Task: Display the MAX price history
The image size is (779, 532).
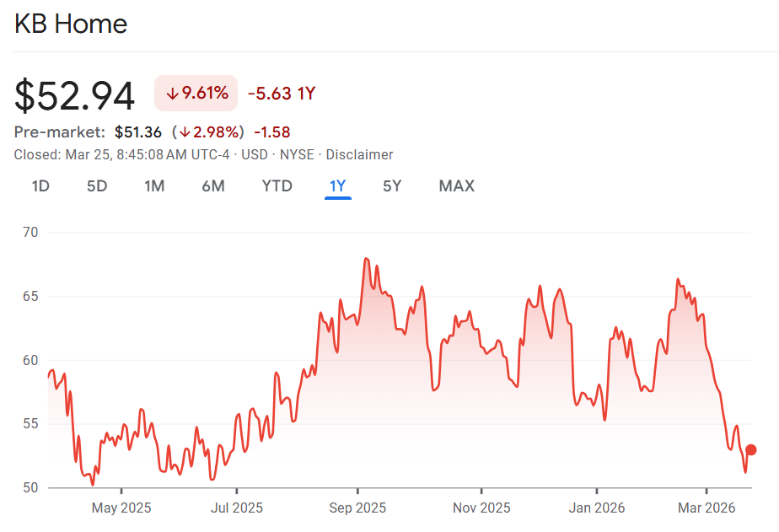Action: 456,185
